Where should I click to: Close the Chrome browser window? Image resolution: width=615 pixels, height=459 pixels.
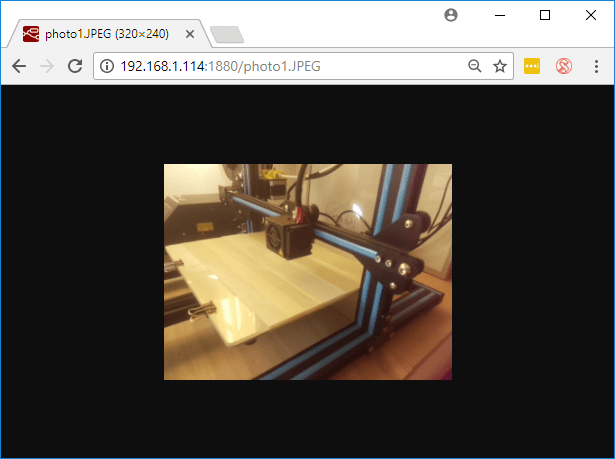(x=591, y=15)
